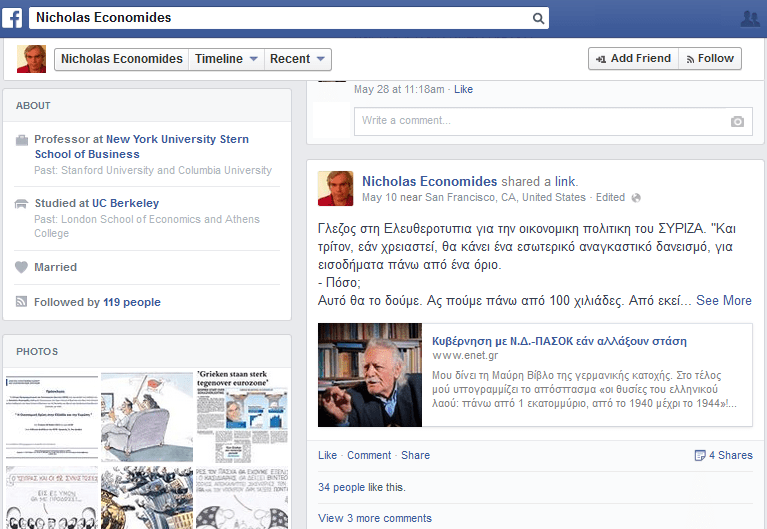Click the 4 Shares icon link
The height and width of the screenshot is (529, 767).
coord(723,455)
